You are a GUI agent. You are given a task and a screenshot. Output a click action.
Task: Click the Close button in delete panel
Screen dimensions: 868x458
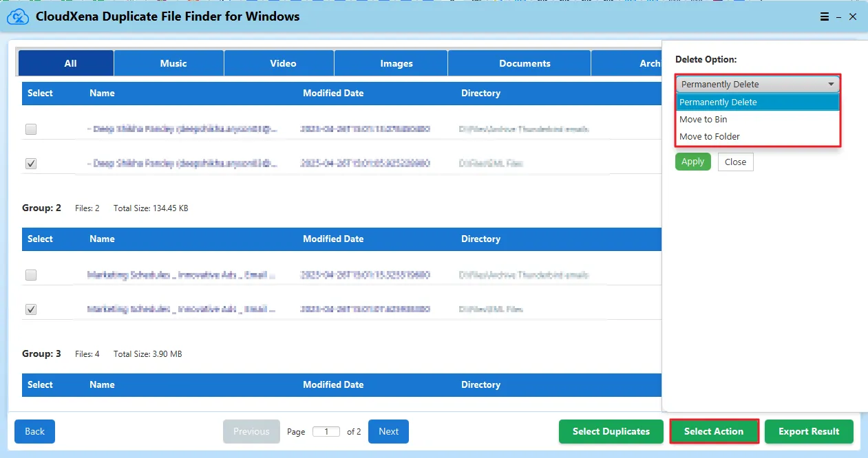coord(735,162)
